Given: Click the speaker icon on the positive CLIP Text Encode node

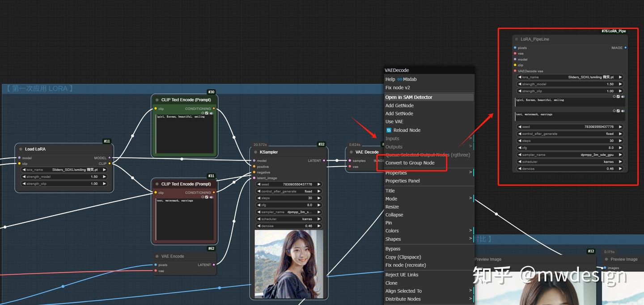Looking at the screenshot, I should (x=212, y=113).
